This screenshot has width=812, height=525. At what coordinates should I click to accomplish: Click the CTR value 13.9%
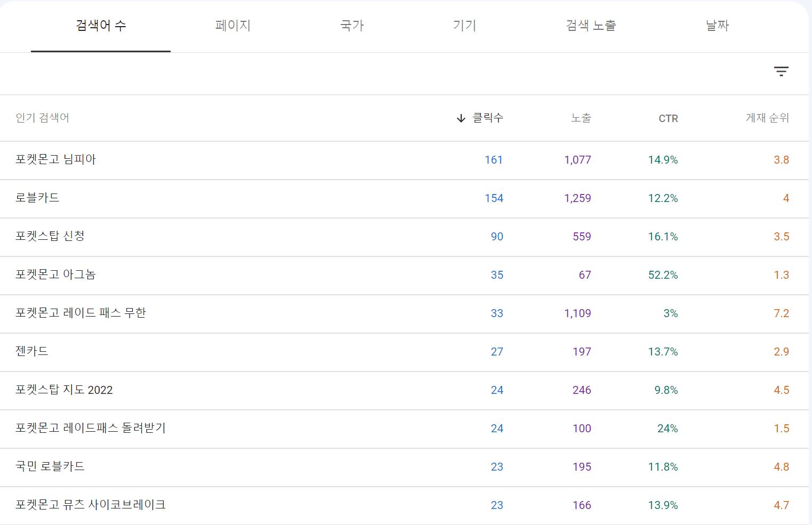[x=663, y=505]
